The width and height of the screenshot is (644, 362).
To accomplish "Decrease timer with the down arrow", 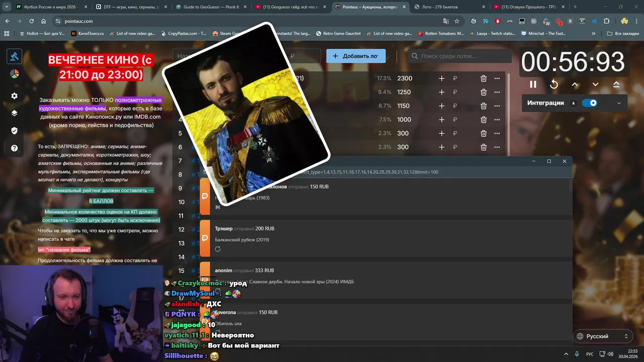I will pyautogui.click(x=595, y=84).
